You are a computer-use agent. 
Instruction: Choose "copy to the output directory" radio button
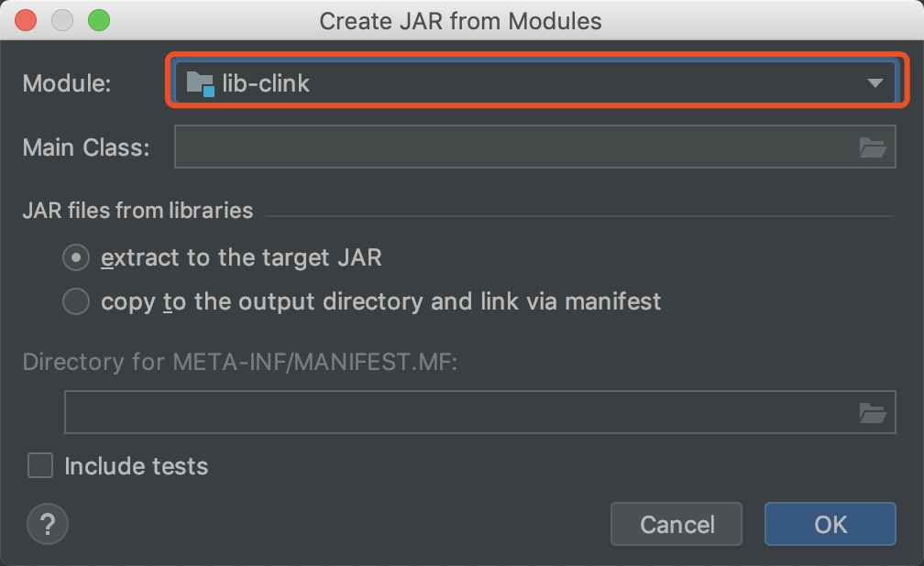point(76,301)
